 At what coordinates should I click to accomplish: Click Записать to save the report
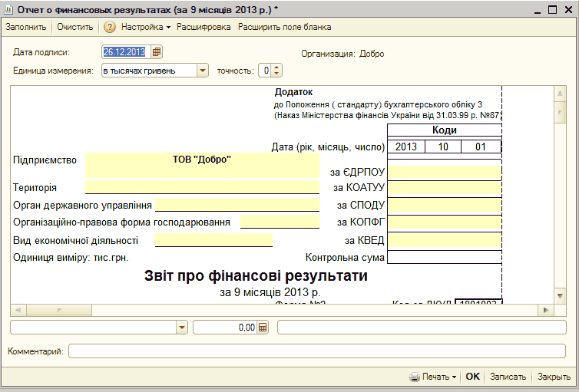(x=508, y=377)
